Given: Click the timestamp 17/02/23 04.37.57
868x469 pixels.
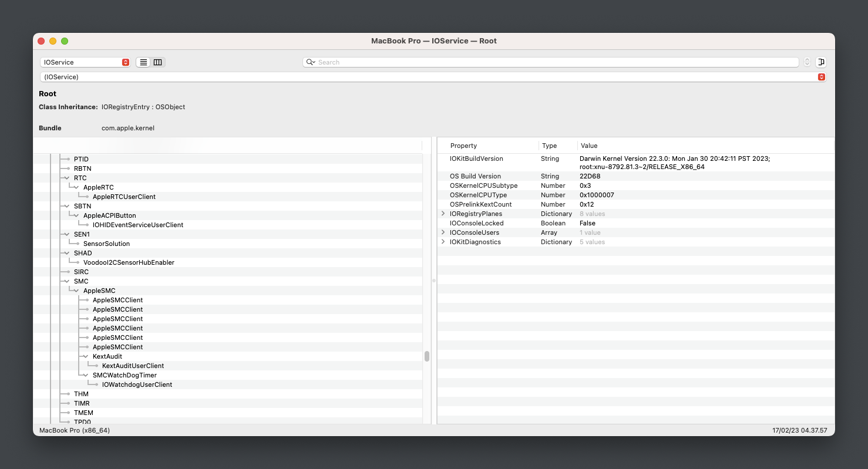Looking at the screenshot, I should (800, 430).
